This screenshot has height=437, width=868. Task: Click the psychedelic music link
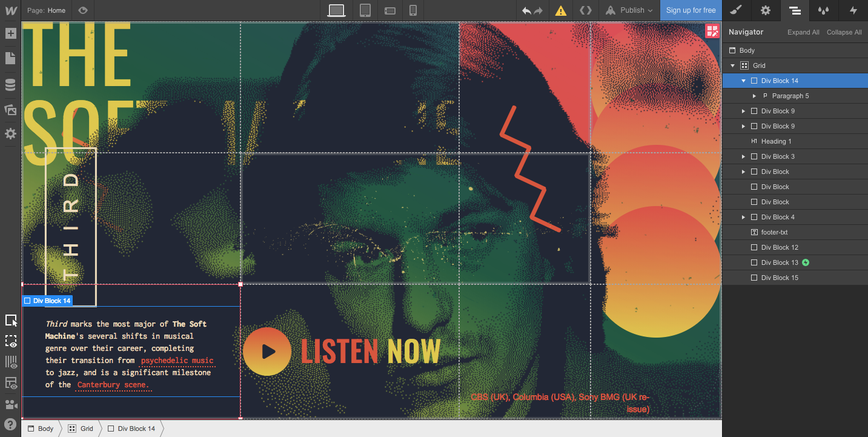click(177, 361)
